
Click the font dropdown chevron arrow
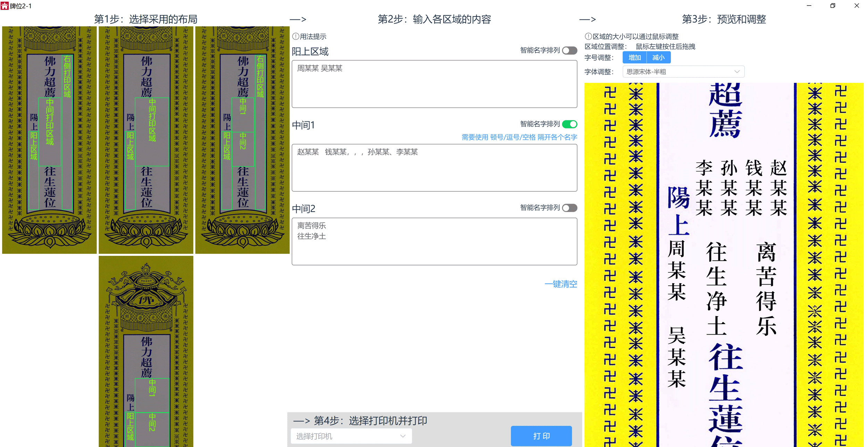tap(737, 72)
